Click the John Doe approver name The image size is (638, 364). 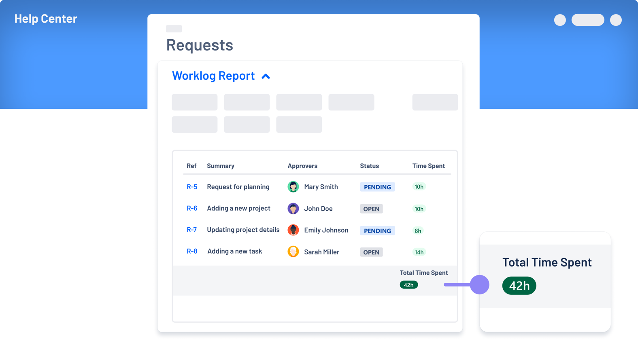click(318, 209)
